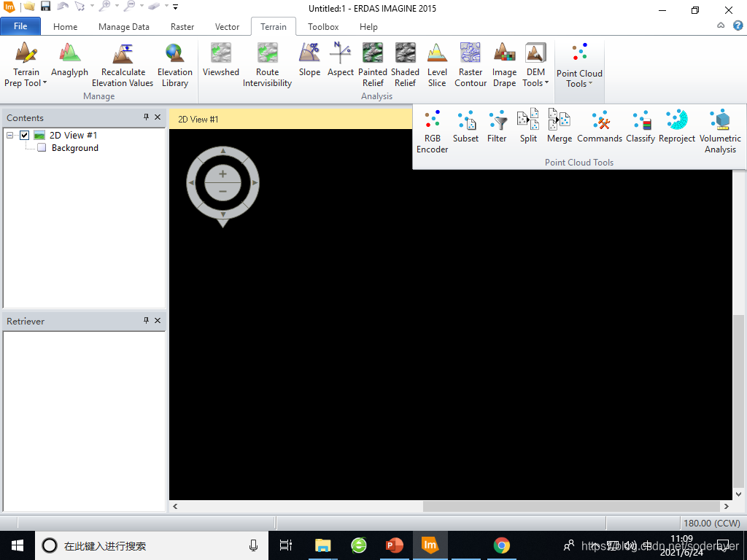
Task: Pin the Contents panel
Action: [146, 117]
